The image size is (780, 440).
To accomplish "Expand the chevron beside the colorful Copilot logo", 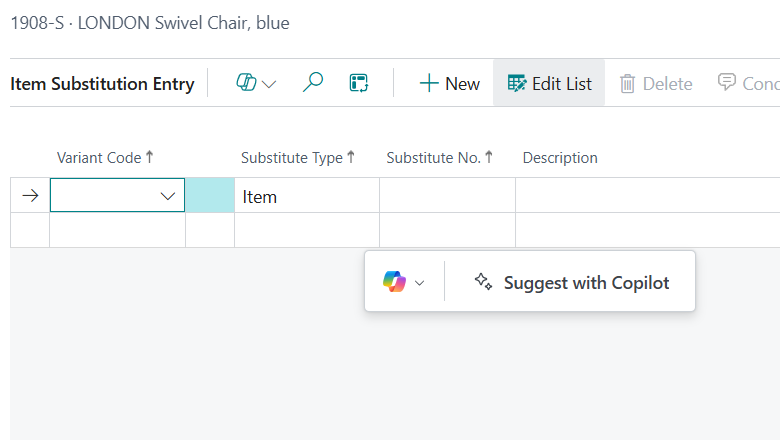I will point(420,283).
